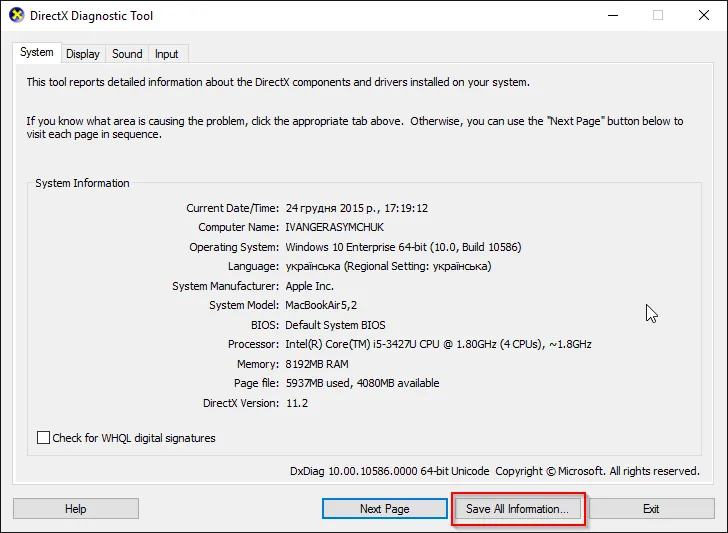Close the DirectX Diagnostic Tool window
Viewport: 728px width, 533px height.
point(704,15)
